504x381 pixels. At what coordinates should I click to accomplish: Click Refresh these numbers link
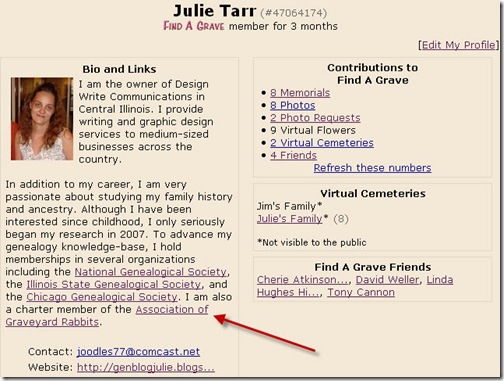pos(372,168)
